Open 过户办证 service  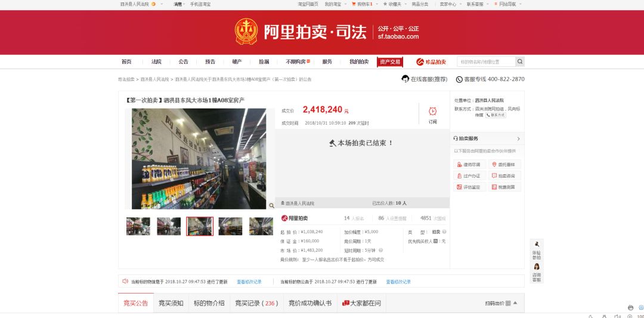coord(469,176)
